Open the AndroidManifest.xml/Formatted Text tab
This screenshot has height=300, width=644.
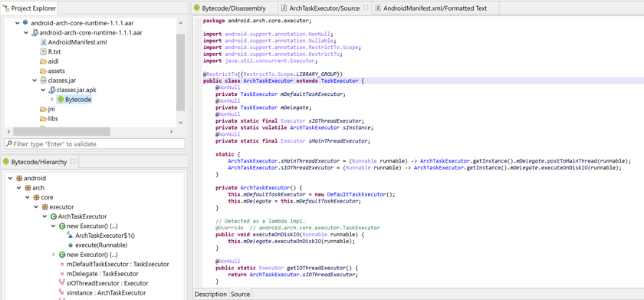click(431, 8)
